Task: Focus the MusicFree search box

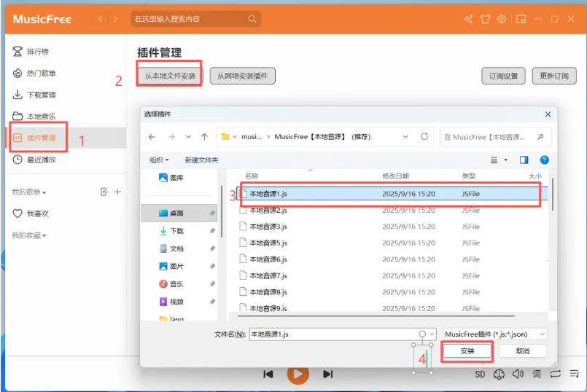Action: pyautogui.click(x=196, y=19)
